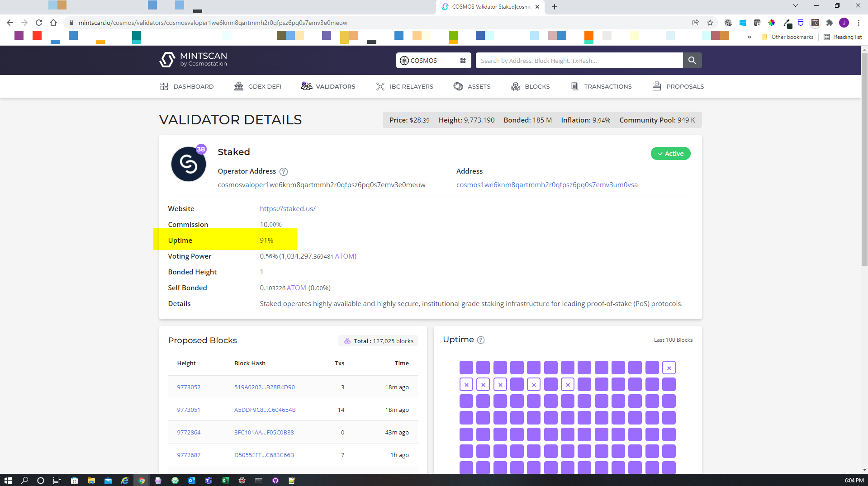Viewport: 868px width, 486px height.
Task: Click the ATOM link in Self Bonded
Action: click(296, 288)
